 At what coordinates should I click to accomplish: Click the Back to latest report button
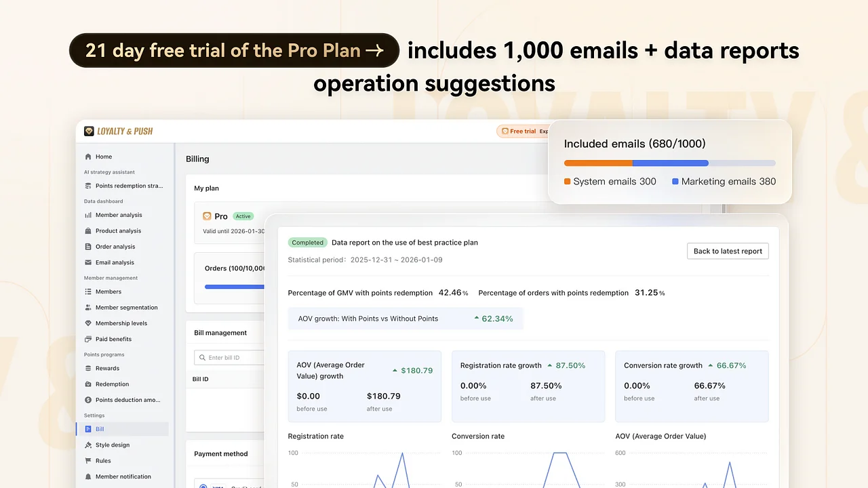(728, 251)
